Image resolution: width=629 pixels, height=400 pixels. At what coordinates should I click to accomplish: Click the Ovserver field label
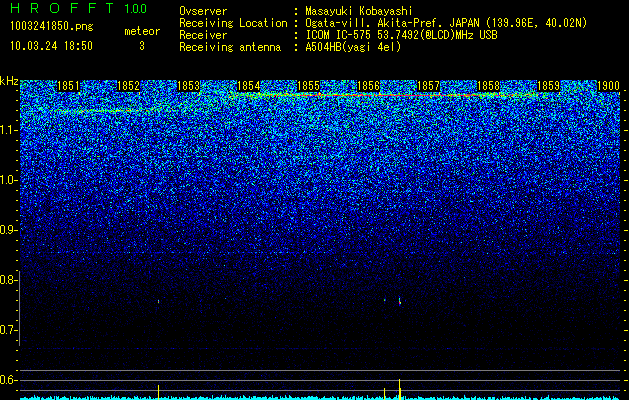pyautogui.click(x=203, y=11)
